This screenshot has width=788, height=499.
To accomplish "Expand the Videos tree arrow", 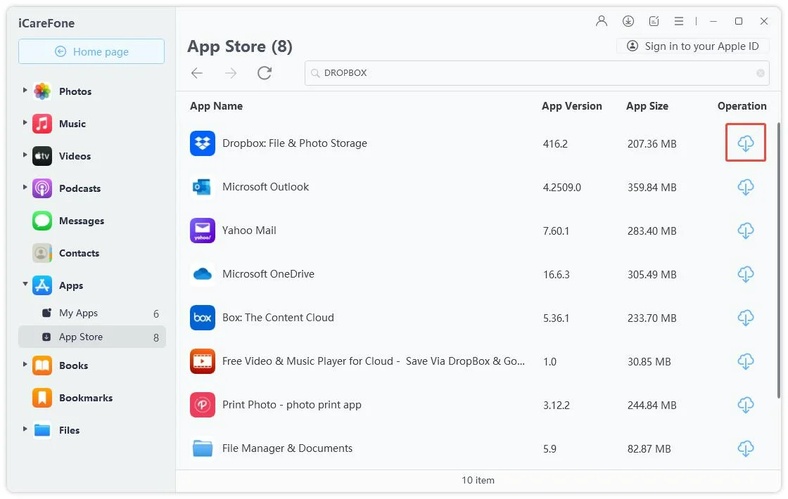I will tap(25, 155).
